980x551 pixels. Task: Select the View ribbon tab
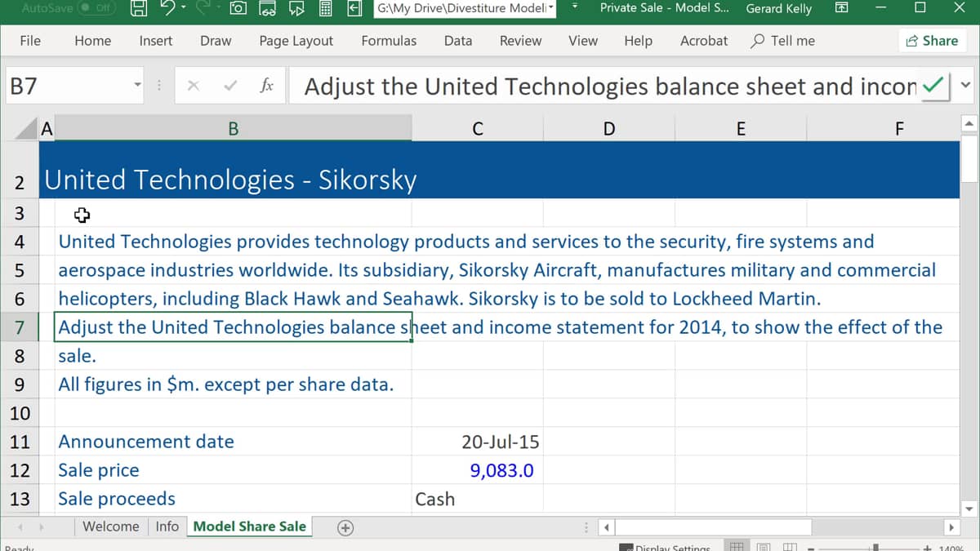click(582, 41)
